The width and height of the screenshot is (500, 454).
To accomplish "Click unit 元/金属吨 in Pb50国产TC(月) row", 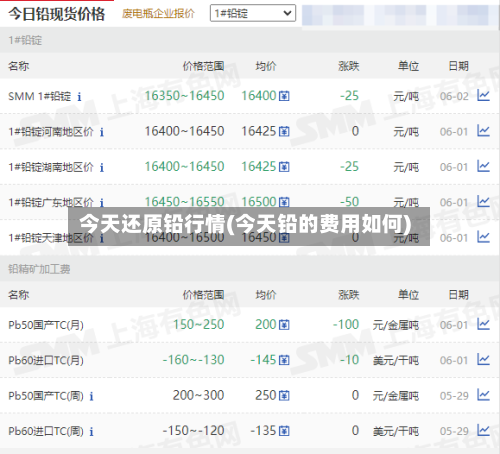I will click(396, 325).
